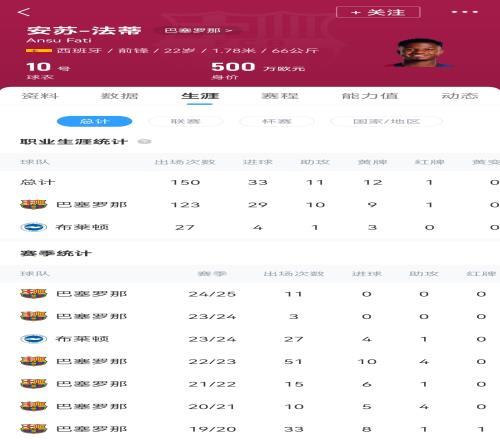This screenshot has height=440, width=500.
Task: Tap the back arrow icon
Action: (x=24, y=12)
